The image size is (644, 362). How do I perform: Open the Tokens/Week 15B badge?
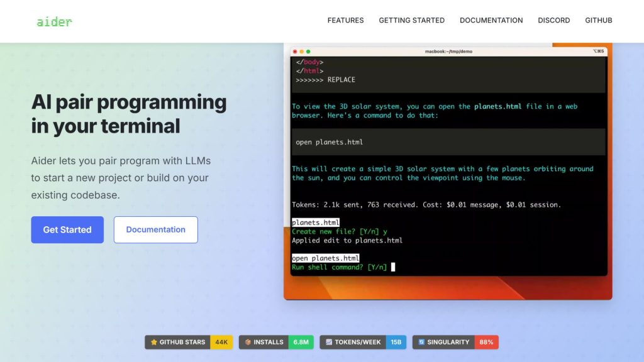point(363,342)
